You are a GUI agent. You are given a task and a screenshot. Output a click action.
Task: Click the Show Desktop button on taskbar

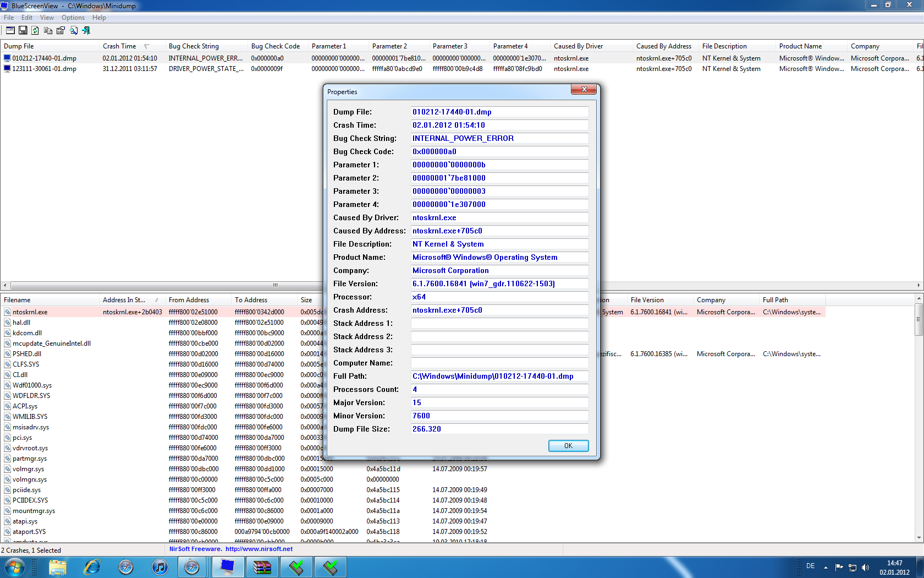920,567
